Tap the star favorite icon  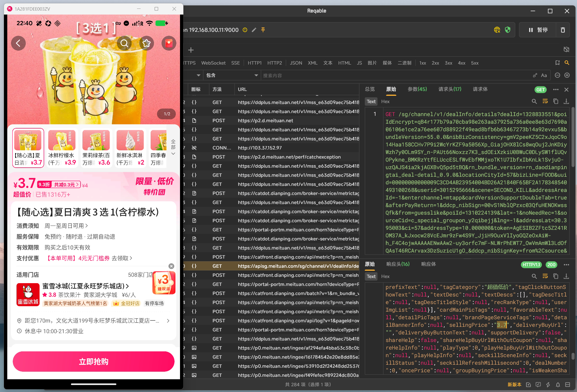[x=147, y=43]
